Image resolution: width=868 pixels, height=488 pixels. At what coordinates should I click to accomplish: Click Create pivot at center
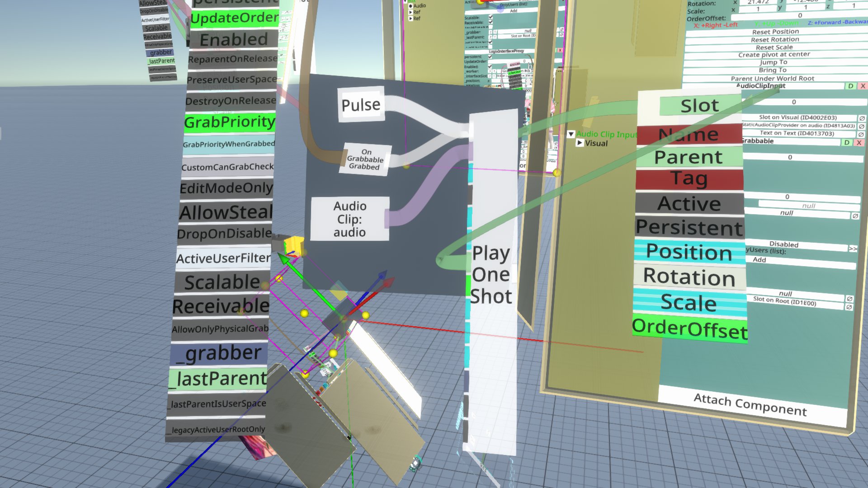774,54
